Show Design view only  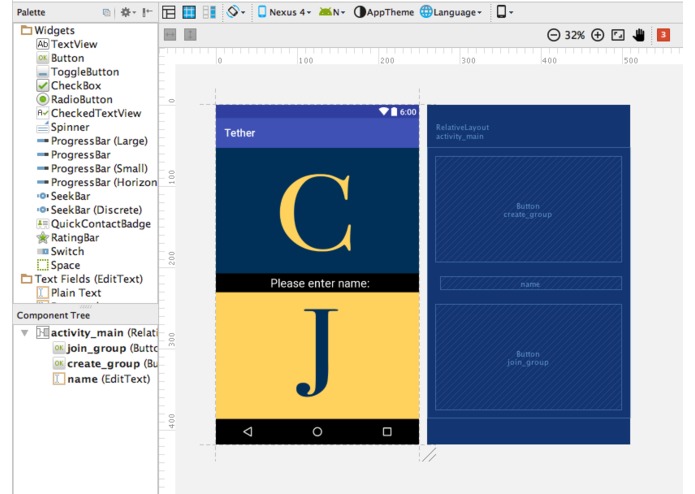pos(169,12)
